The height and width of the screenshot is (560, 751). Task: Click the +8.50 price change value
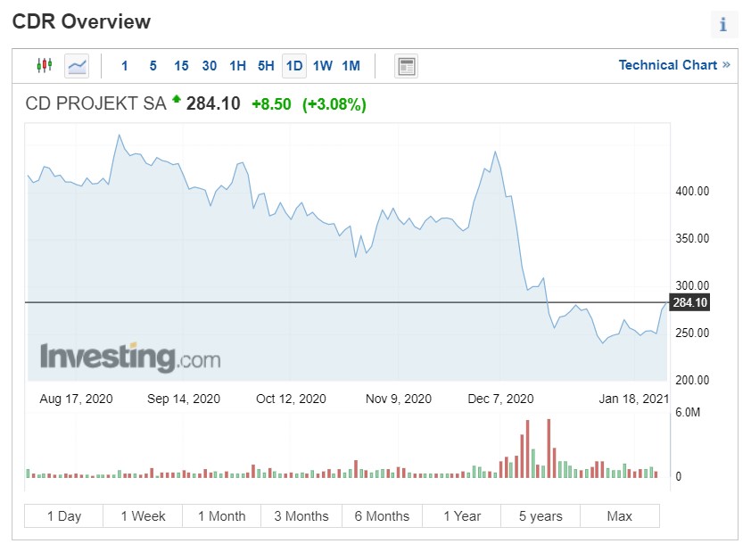(x=271, y=104)
